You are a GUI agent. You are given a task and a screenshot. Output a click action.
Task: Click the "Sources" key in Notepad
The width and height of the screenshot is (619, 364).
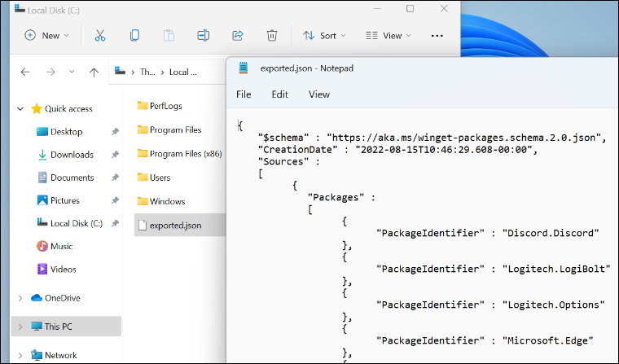(283, 161)
